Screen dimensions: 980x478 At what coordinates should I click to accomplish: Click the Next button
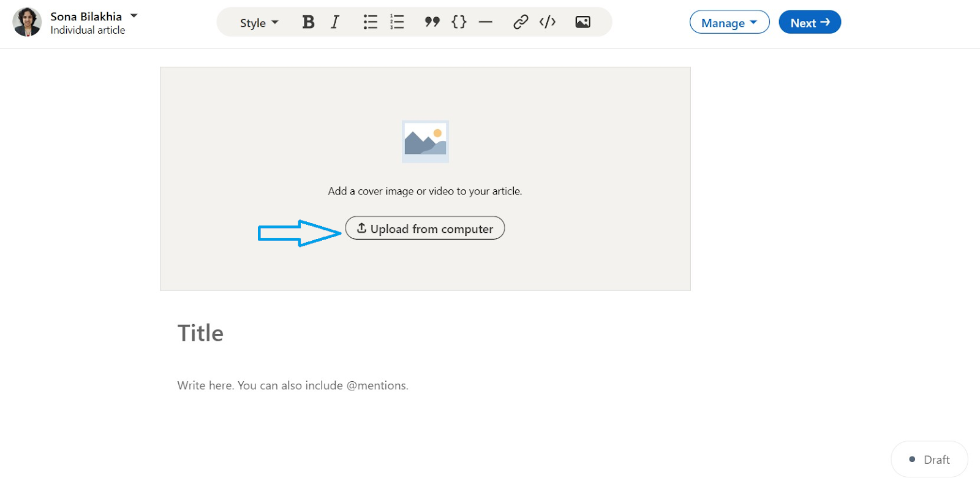[810, 22]
